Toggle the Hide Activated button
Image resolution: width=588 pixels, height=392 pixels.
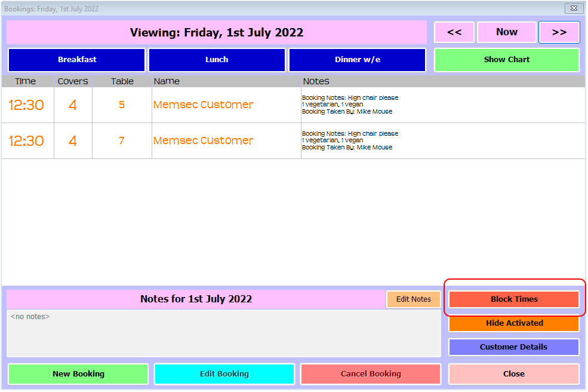[514, 323]
